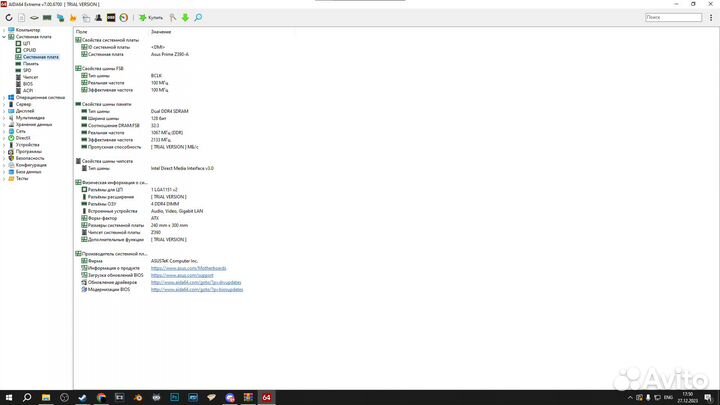This screenshot has width=720, height=405.
Task: Select the Dual DDR4 SDRAM value
Action: point(169,111)
